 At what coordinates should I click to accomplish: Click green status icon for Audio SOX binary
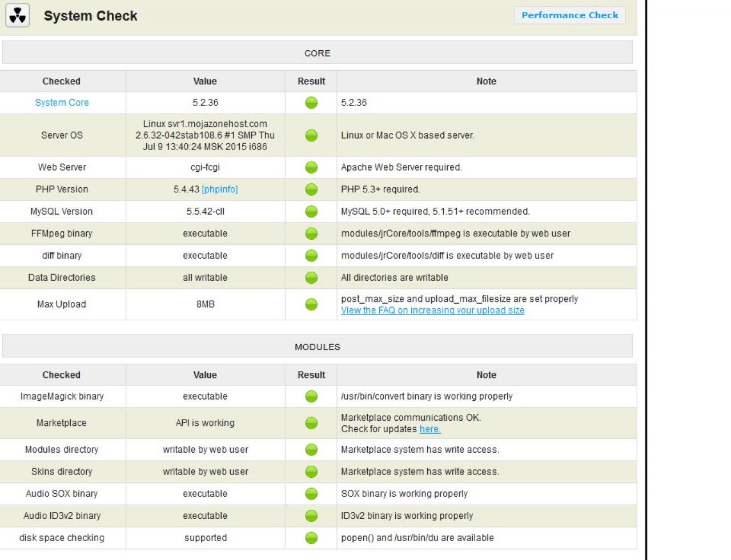point(311,494)
